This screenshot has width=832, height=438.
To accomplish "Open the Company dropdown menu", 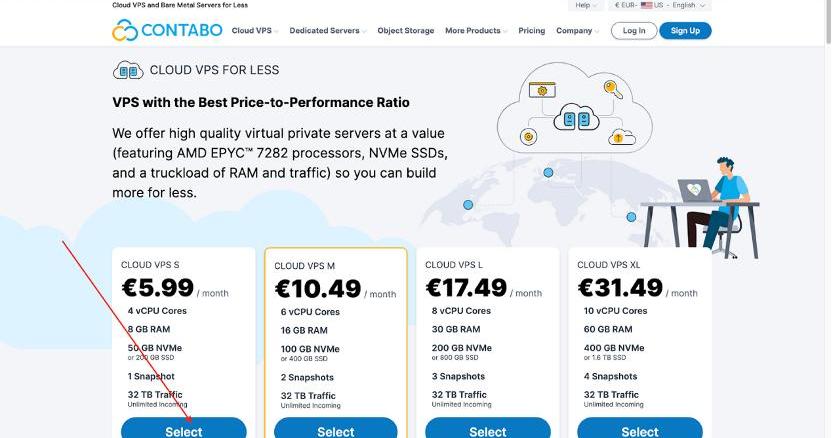I will 577,31.
